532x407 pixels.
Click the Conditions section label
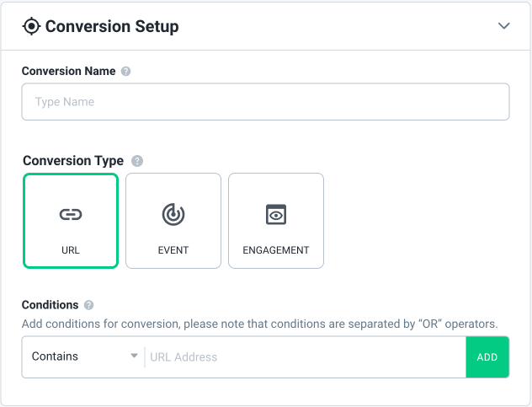tap(51, 305)
